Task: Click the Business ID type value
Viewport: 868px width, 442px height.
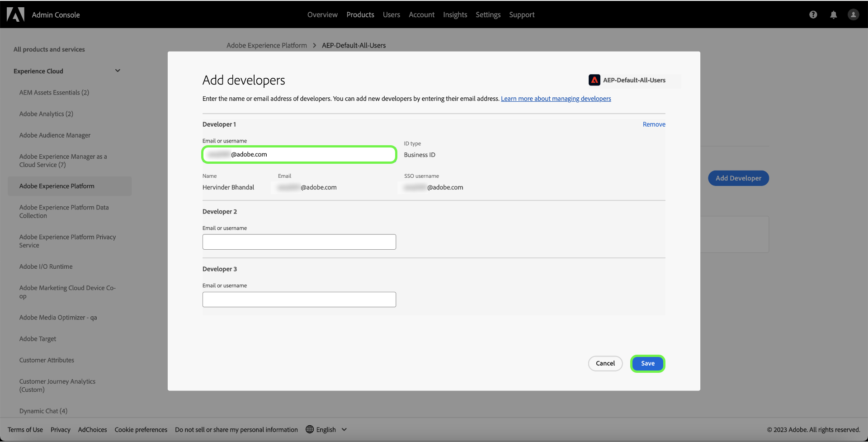Action: click(420, 155)
